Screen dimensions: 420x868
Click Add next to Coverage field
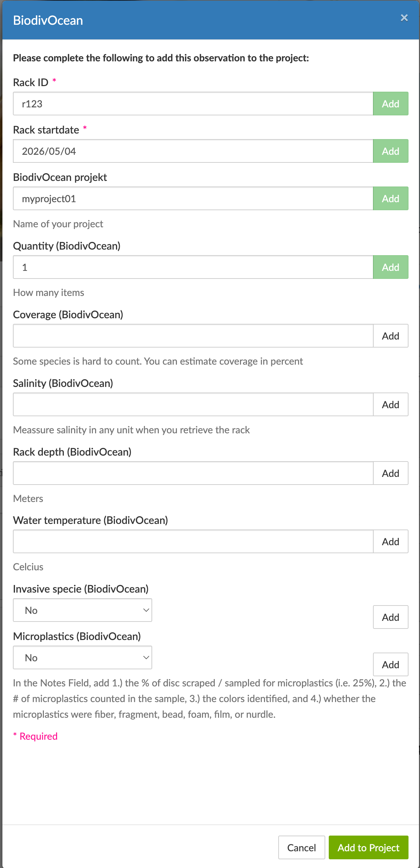(391, 336)
